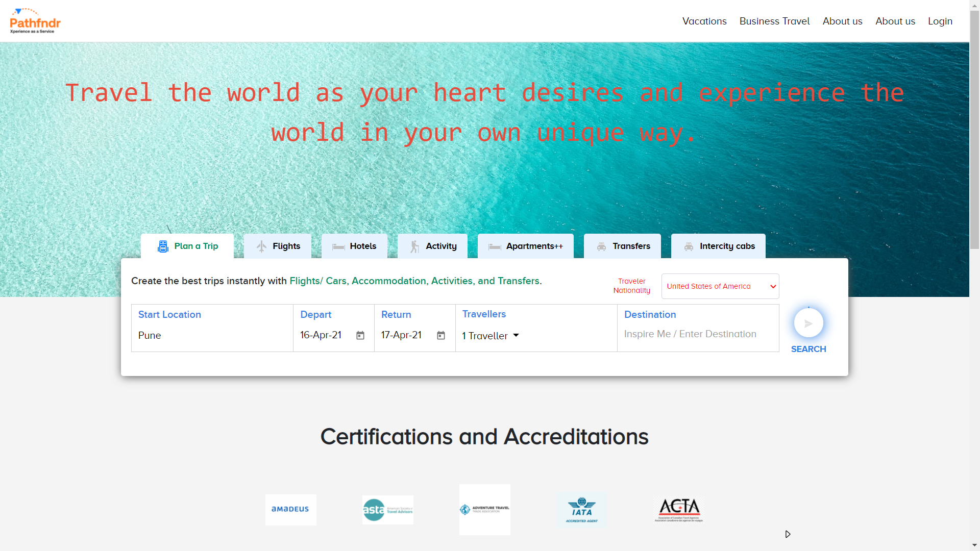The width and height of the screenshot is (980, 551).
Task: Expand the Traveler Nationality dropdown
Action: [x=720, y=286]
